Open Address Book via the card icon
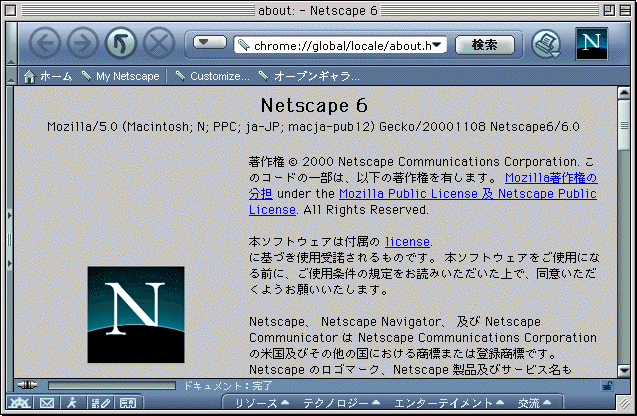Image resolution: width=637 pixels, height=416 pixels. (128, 403)
